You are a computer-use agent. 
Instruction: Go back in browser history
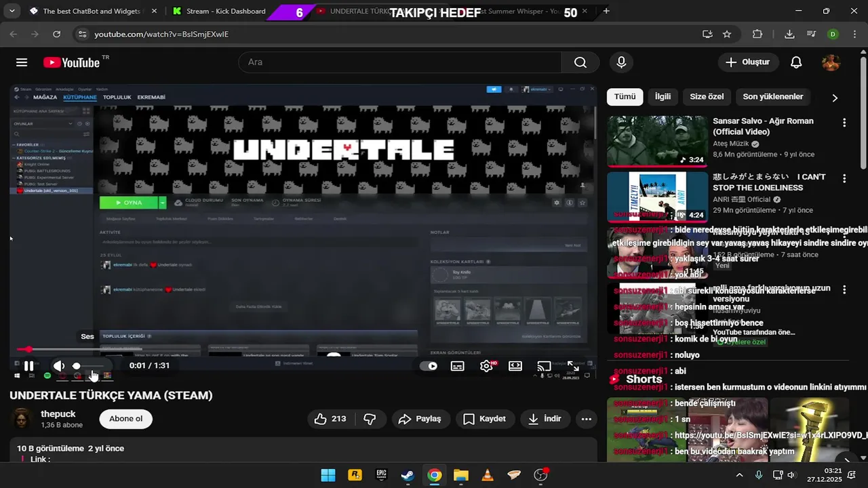14,34
